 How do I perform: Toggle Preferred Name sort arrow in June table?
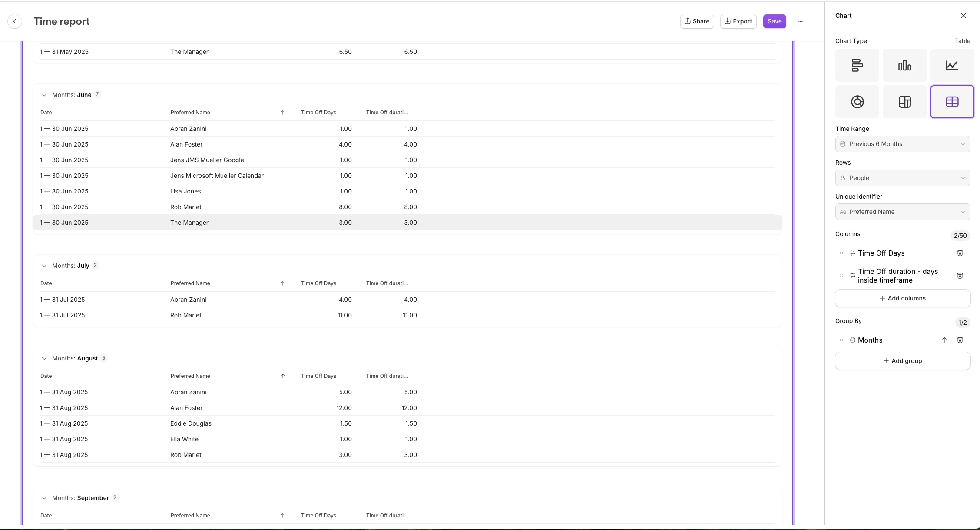(x=283, y=113)
